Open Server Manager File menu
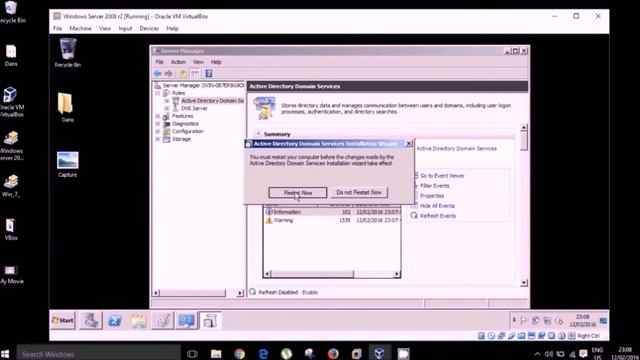This screenshot has width=640, height=360. pyautogui.click(x=159, y=62)
